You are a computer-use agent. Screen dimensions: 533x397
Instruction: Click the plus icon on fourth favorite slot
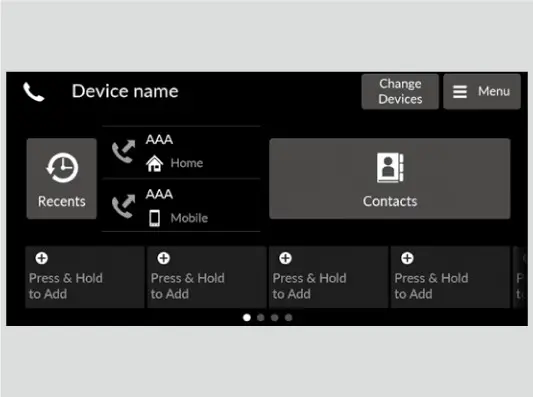(407, 258)
